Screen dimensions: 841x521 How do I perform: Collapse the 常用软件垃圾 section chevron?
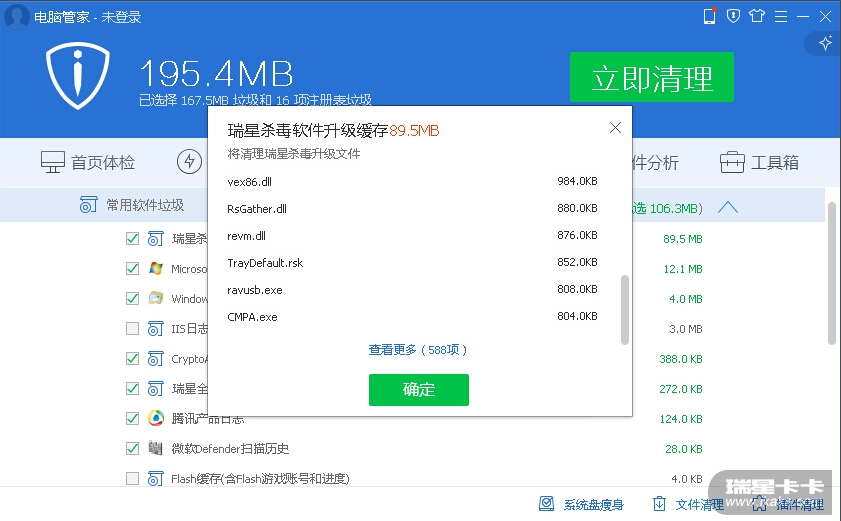click(x=728, y=207)
